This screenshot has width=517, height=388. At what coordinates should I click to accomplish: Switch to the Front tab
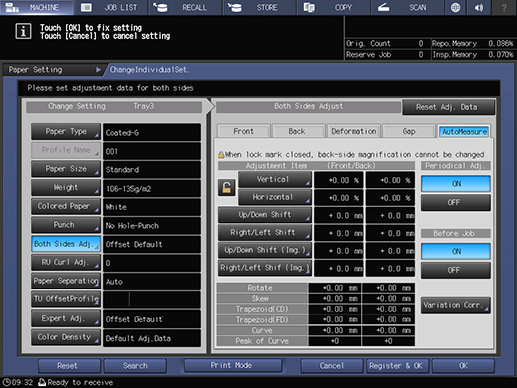(243, 131)
